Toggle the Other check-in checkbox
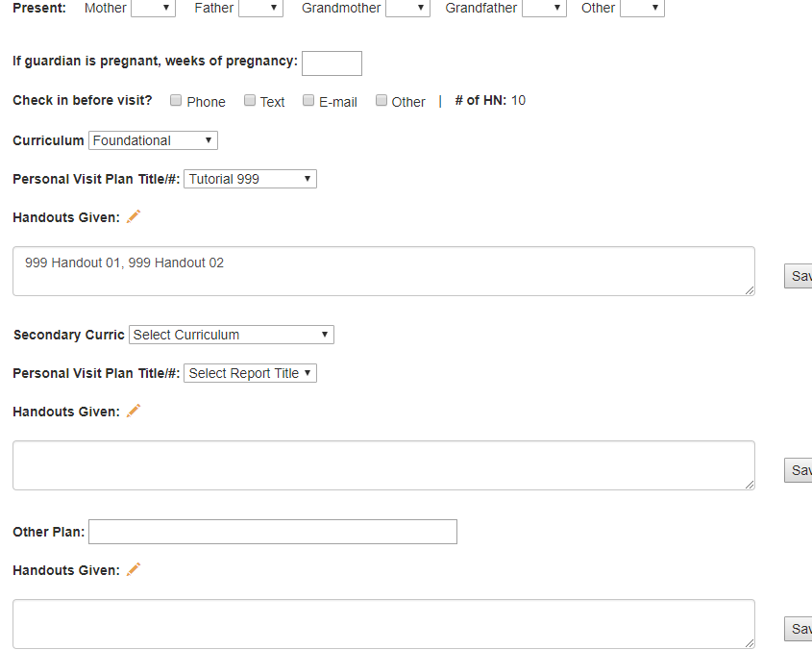 pyautogui.click(x=381, y=100)
